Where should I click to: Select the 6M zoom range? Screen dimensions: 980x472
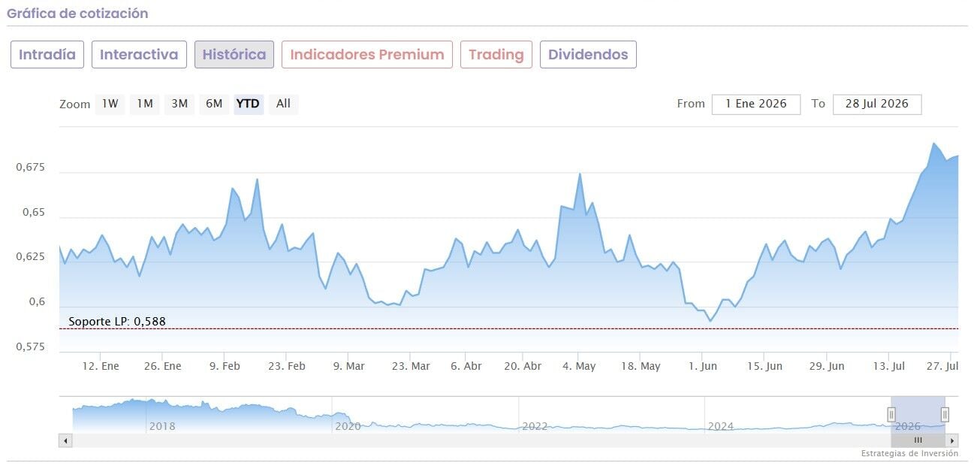click(x=214, y=104)
